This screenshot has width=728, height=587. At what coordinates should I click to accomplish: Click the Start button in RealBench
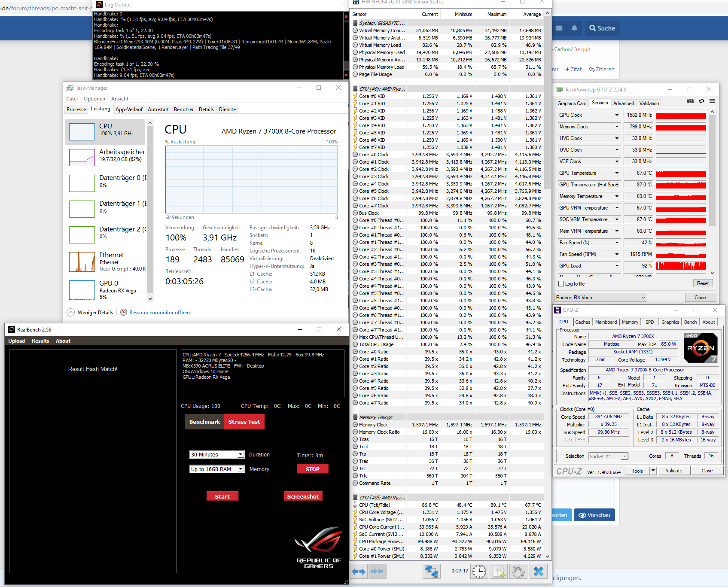point(222,496)
